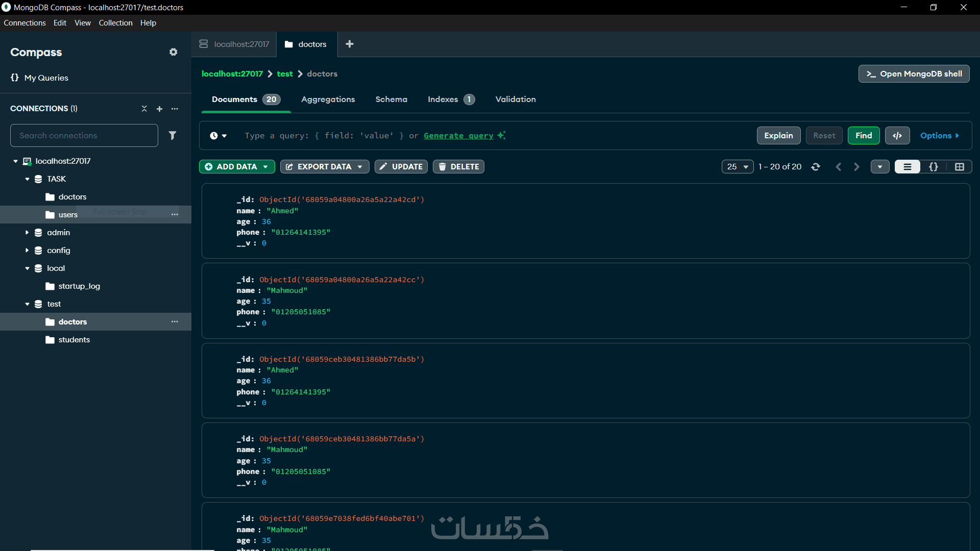Open the Collection menu

pos(115,23)
